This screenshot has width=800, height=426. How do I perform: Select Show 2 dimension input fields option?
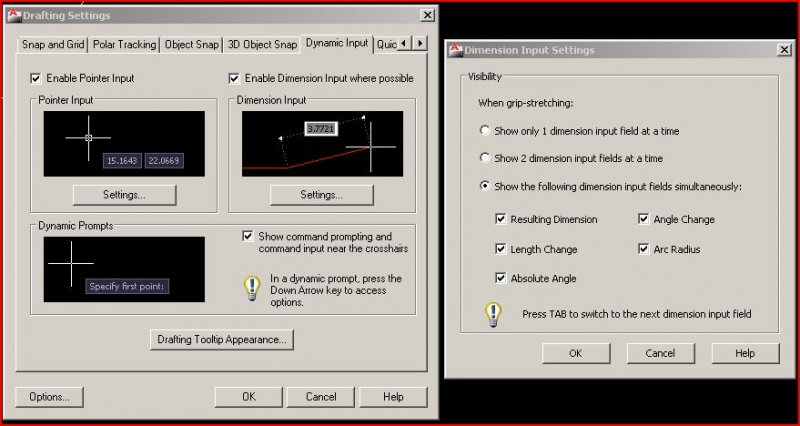point(485,158)
